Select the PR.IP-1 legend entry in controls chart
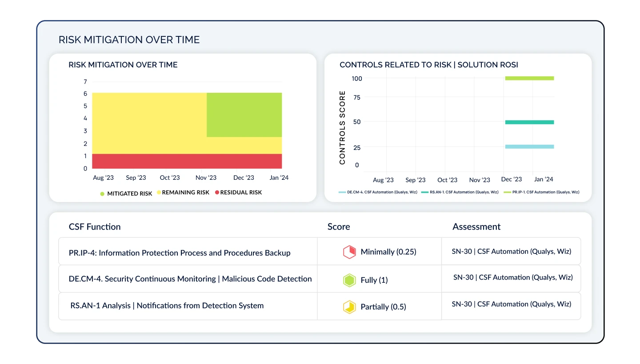This screenshot has height=364, width=640. pyautogui.click(x=541, y=192)
